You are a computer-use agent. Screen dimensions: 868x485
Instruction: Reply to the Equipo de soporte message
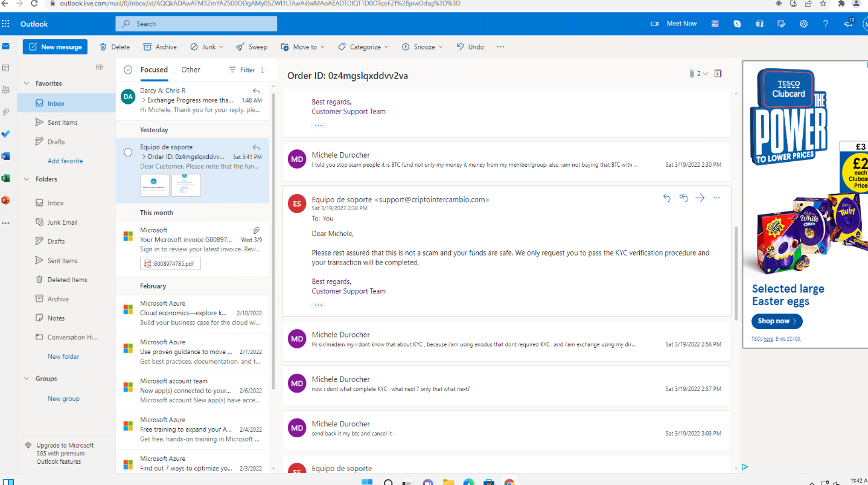click(x=666, y=198)
